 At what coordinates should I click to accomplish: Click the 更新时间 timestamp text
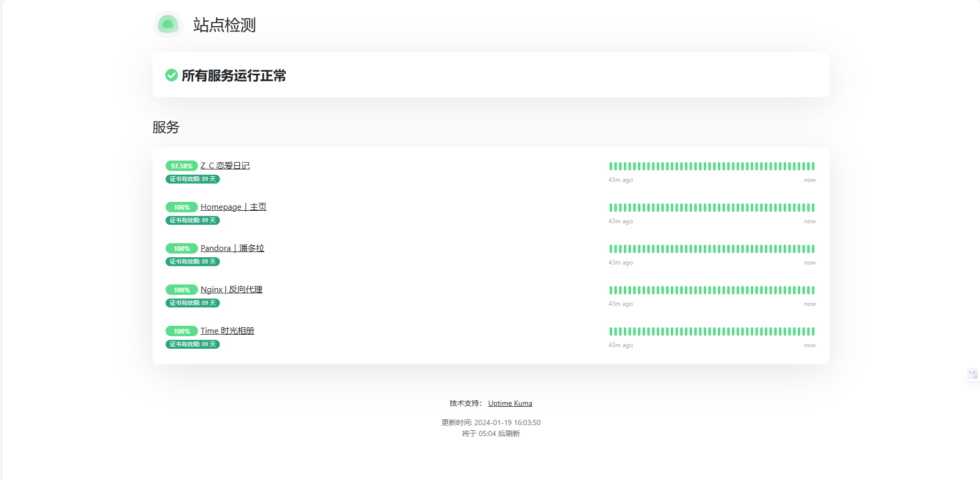coord(491,422)
